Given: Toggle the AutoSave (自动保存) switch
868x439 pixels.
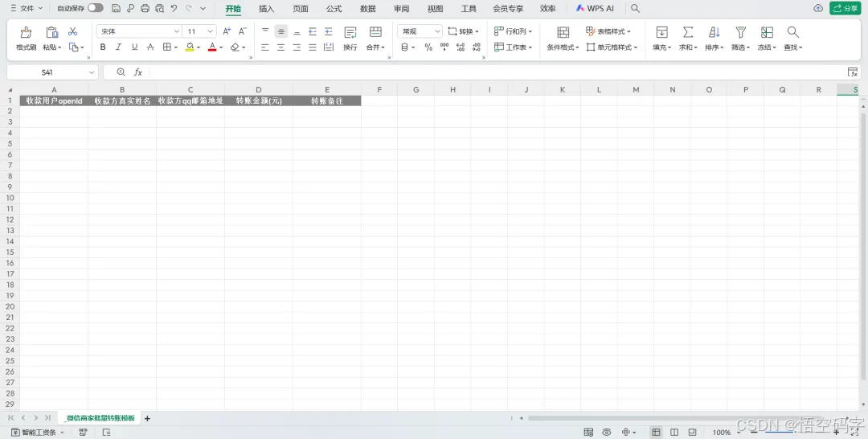Looking at the screenshot, I should (95, 8).
